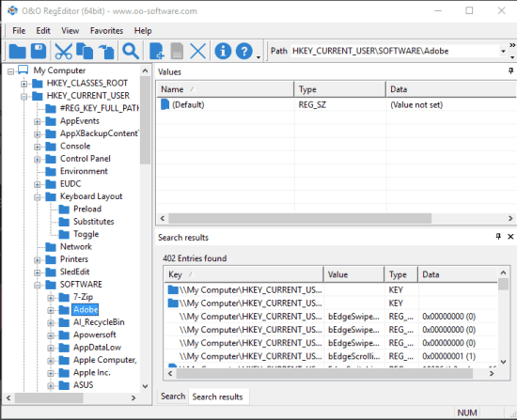Viewport: 517px width, 420px height.
Task: Collapse HKEY_CURRENT_USER node
Action: [x=24, y=96]
